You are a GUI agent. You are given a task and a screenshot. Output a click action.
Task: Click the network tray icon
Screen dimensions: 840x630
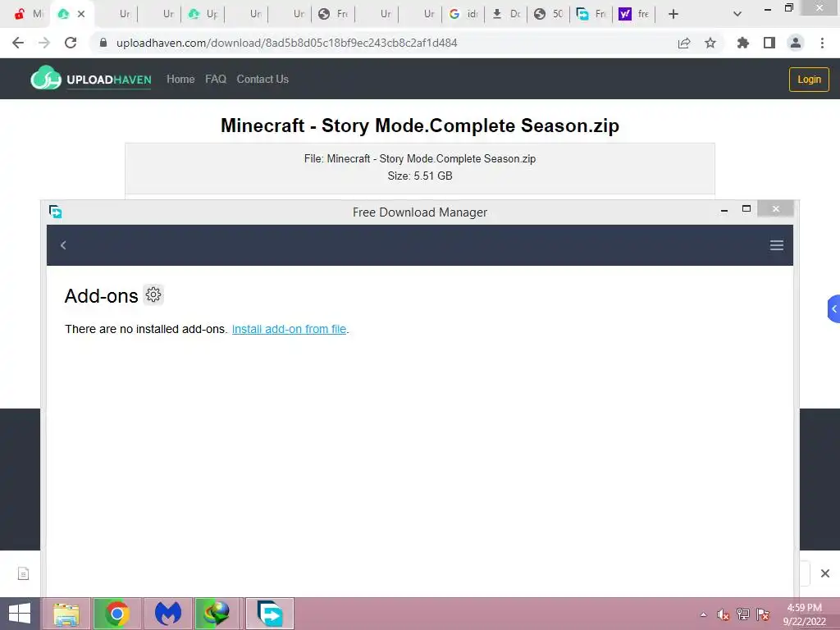[x=743, y=614]
